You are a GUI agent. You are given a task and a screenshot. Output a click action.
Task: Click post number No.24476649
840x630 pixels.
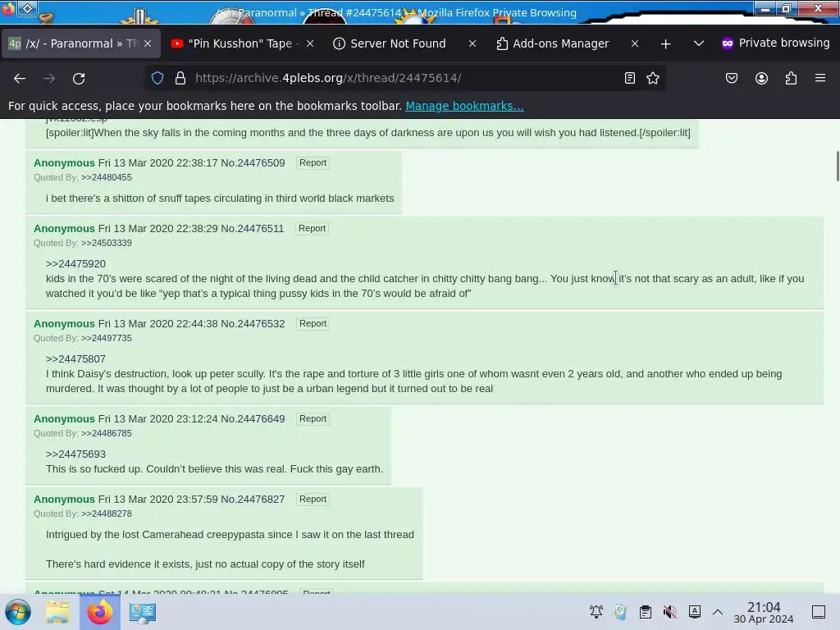click(x=253, y=419)
